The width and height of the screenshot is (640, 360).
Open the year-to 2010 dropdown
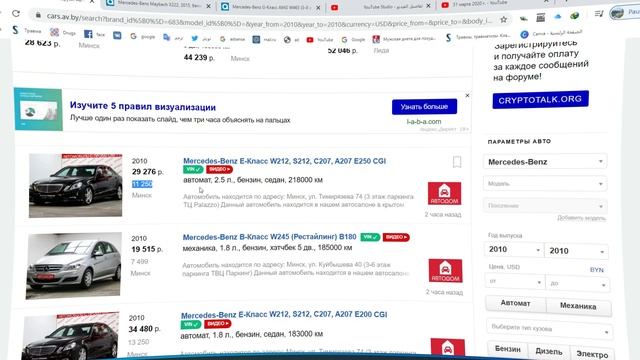tap(576, 251)
